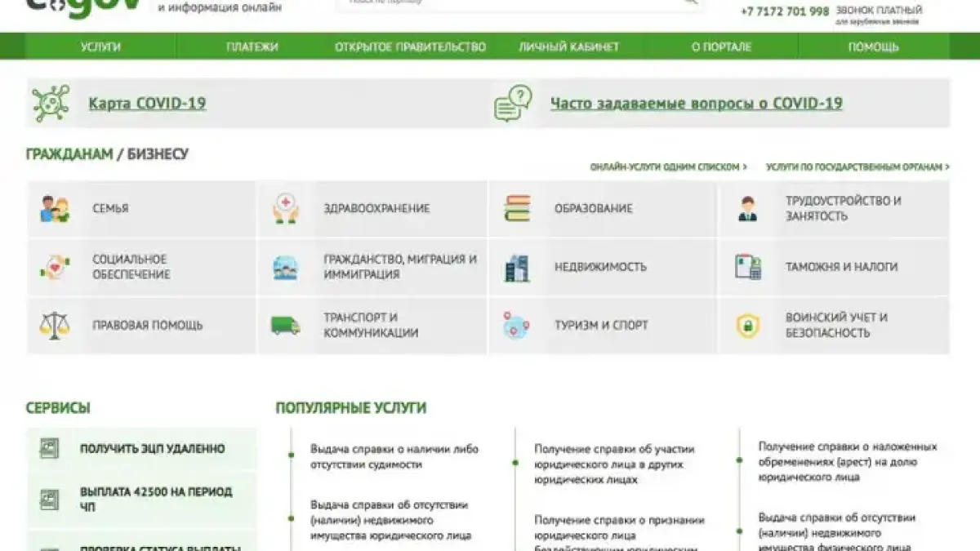
Task: Click the icon beside Выплата 42500
Action: pyautogui.click(x=50, y=500)
